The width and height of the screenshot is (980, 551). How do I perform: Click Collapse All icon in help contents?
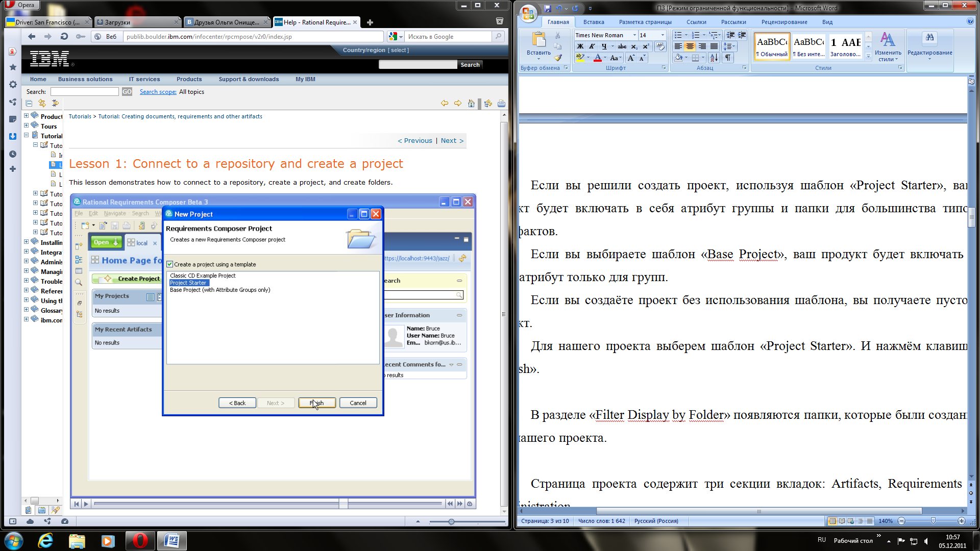tap(29, 104)
